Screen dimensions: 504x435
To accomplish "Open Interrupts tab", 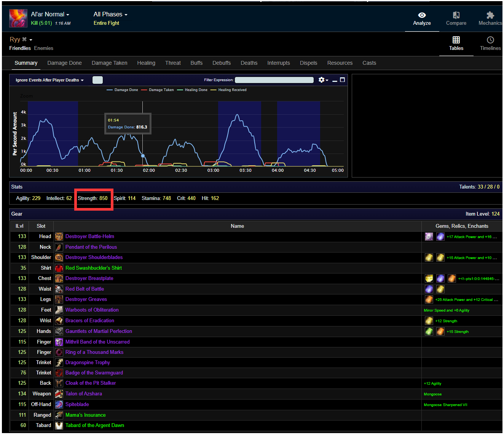I will 279,63.
